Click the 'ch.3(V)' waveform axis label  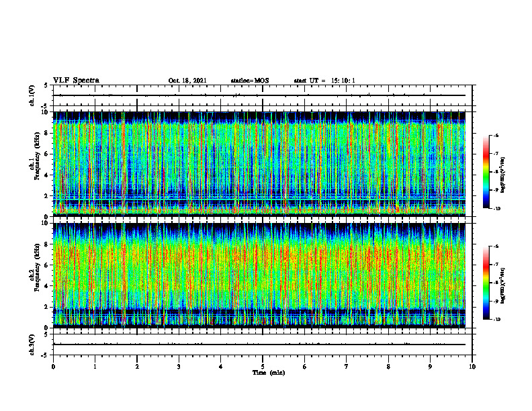pyautogui.click(x=32, y=345)
